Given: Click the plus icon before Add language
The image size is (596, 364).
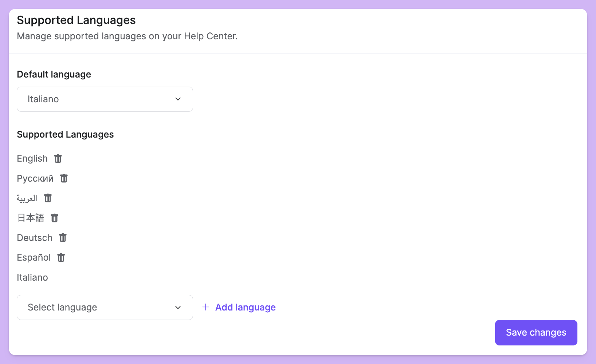Looking at the screenshot, I should (x=205, y=307).
